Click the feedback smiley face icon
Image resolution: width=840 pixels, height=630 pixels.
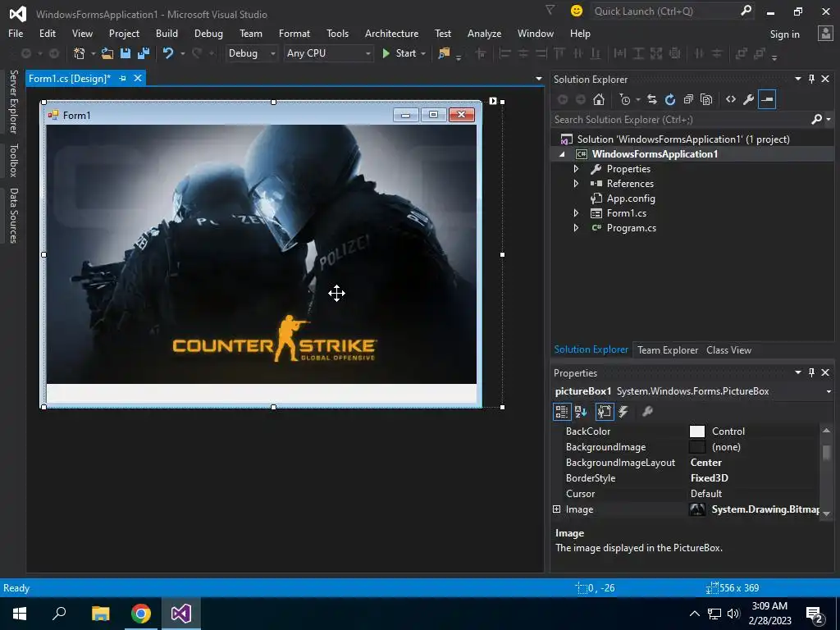click(x=577, y=11)
